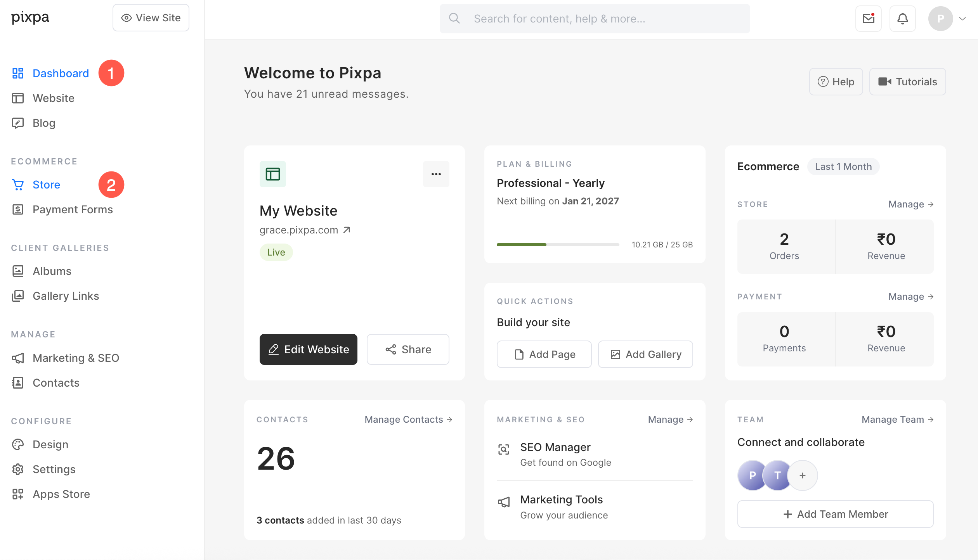The height and width of the screenshot is (560, 978).
Task: Click the pixpa logo
Action: tap(30, 17)
